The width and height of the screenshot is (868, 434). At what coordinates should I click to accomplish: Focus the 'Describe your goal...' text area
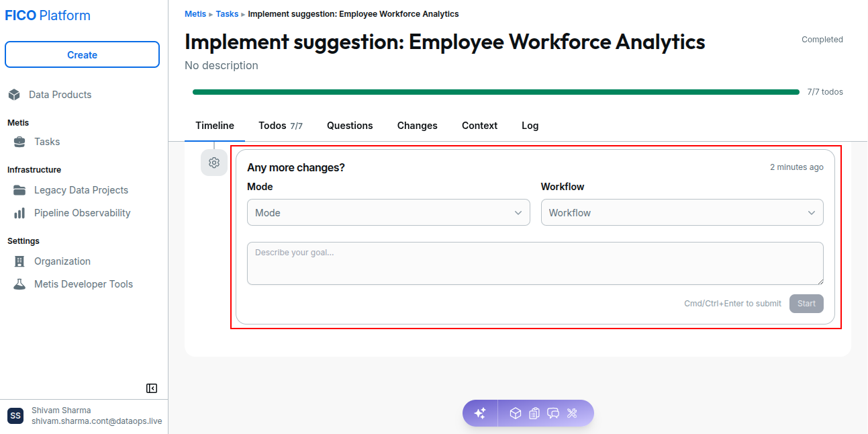[535, 263]
